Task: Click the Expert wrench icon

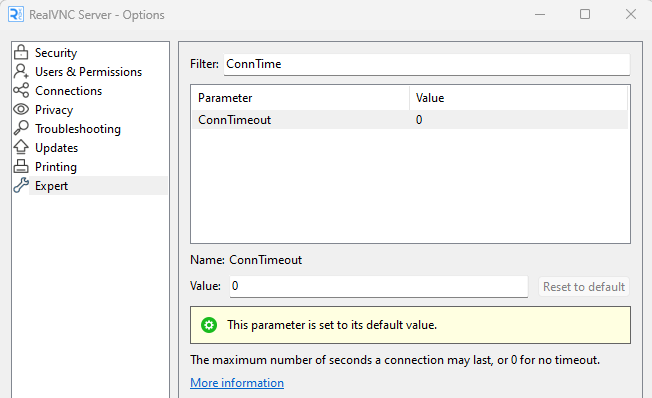Action: [x=21, y=185]
